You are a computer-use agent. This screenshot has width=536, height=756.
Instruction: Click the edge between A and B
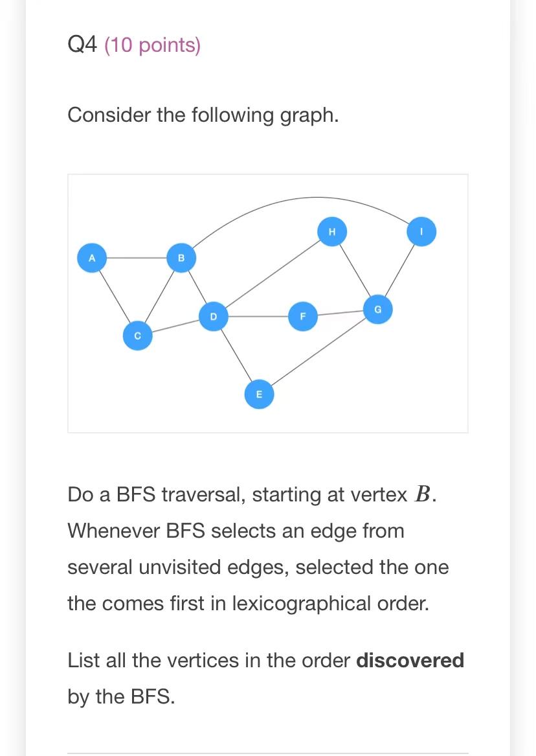point(137,258)
